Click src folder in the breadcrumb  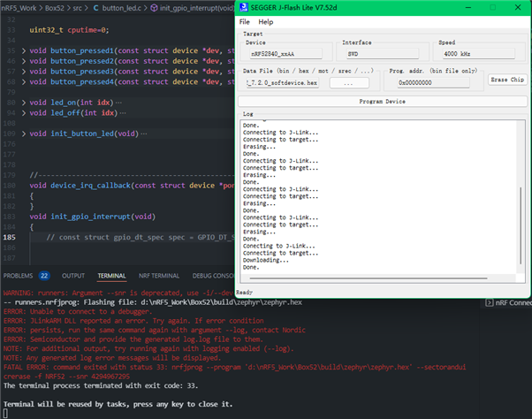(x=78, y=8)
